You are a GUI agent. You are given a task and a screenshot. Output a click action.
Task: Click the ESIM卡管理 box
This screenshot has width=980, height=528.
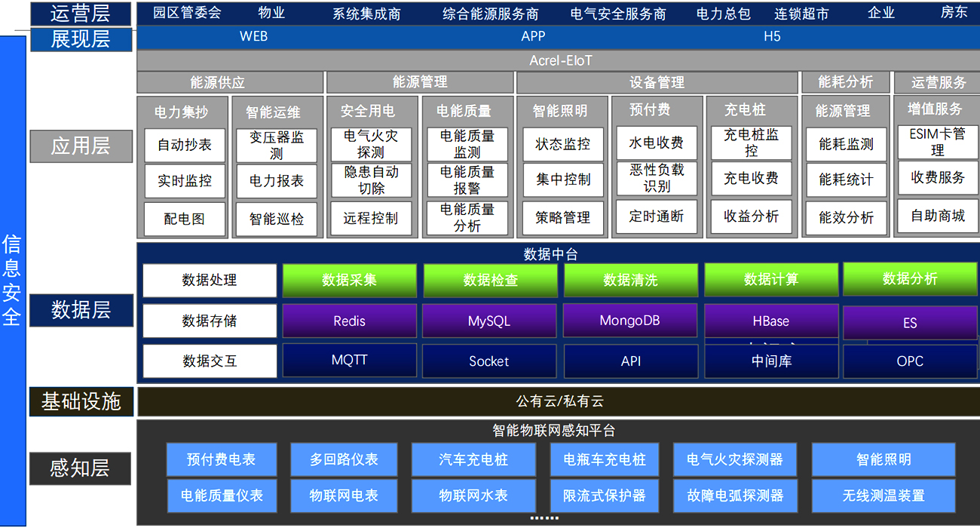pyautogui.click(x=937, y=142)
